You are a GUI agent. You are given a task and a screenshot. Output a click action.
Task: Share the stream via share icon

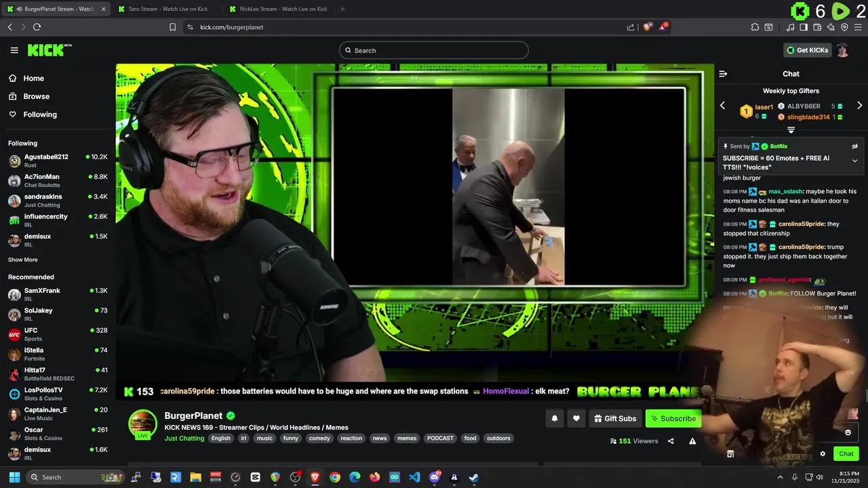pyautogui.click(x=671, y=441)
